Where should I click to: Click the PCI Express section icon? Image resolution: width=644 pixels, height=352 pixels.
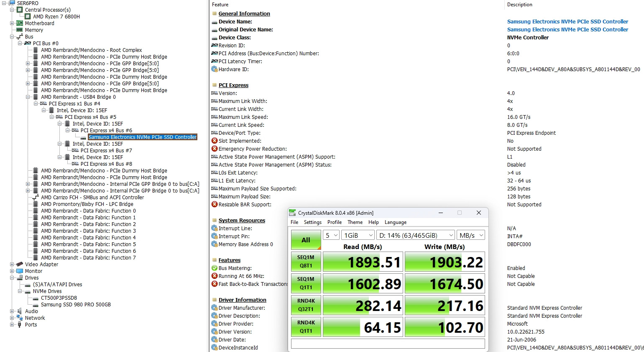coord(215,85)
